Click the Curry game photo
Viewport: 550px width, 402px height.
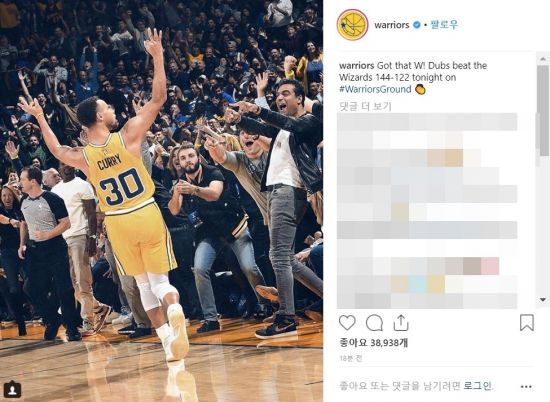[161, 201]
